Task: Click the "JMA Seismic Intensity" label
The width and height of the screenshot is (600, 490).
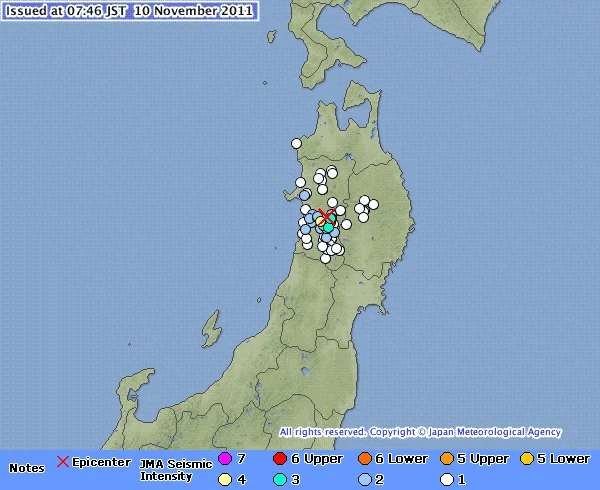Action: (x=176, y=470)
